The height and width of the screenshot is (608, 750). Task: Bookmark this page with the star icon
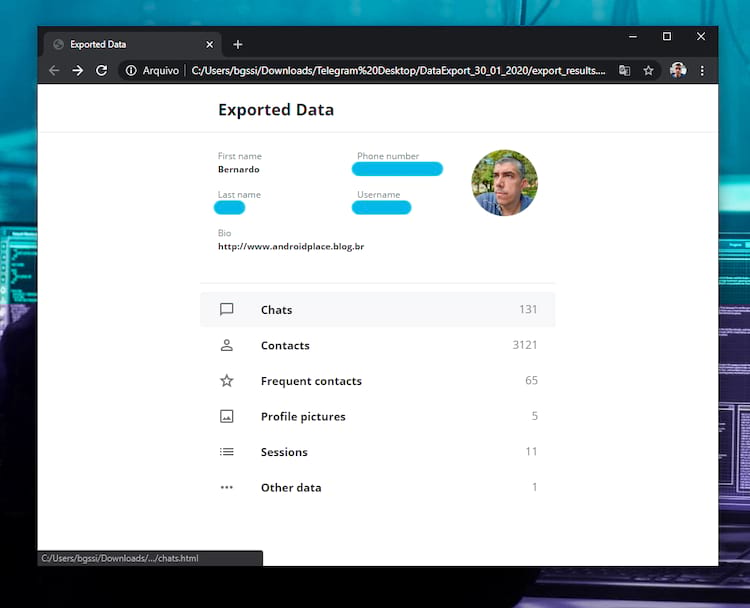point(648,71)
